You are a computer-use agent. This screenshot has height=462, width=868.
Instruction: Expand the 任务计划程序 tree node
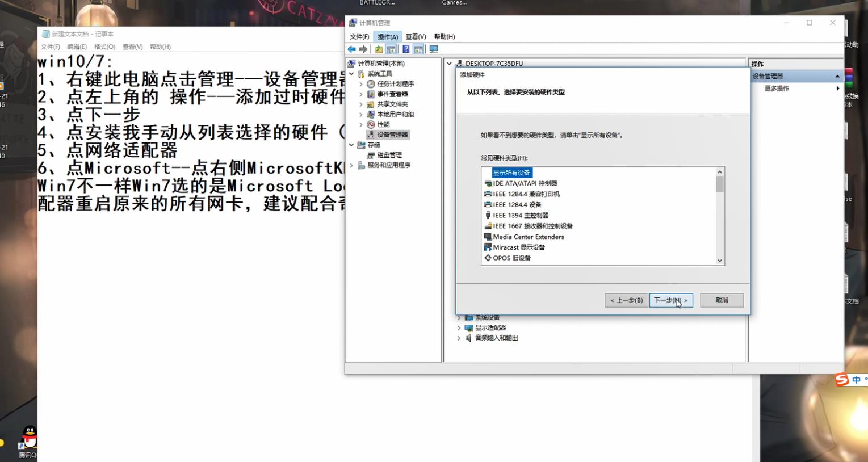361,84
